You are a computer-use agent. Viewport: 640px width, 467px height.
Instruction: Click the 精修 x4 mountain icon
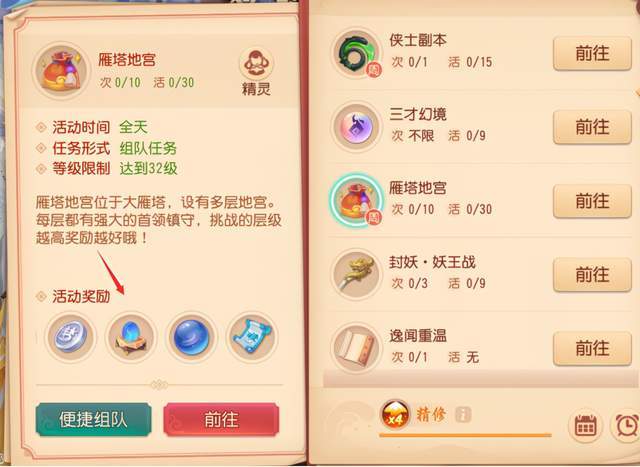click(395, 415)
